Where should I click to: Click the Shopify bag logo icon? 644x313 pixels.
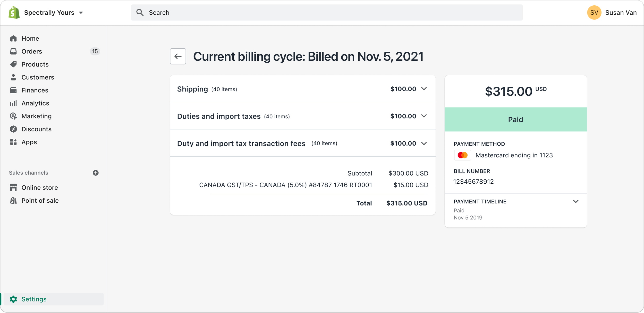coord(14,13)
